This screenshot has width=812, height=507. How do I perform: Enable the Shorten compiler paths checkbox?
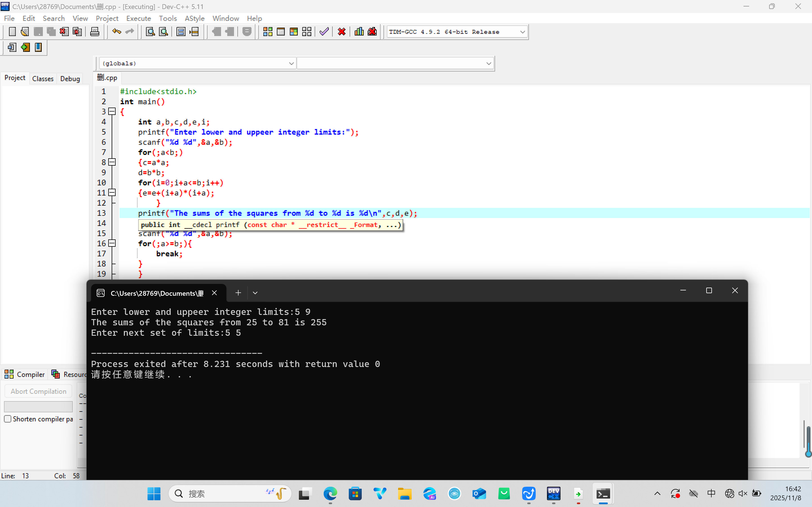[x=8, y=419]
